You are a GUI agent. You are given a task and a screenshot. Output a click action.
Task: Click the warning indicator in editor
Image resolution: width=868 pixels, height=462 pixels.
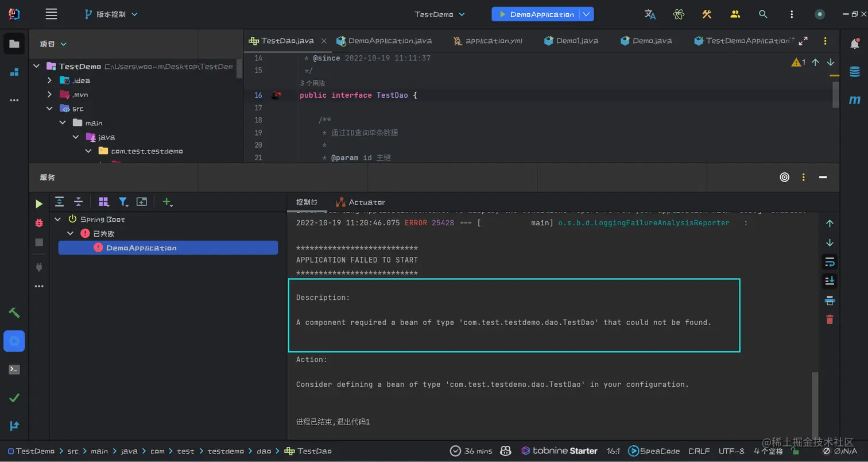click(798, 62)
